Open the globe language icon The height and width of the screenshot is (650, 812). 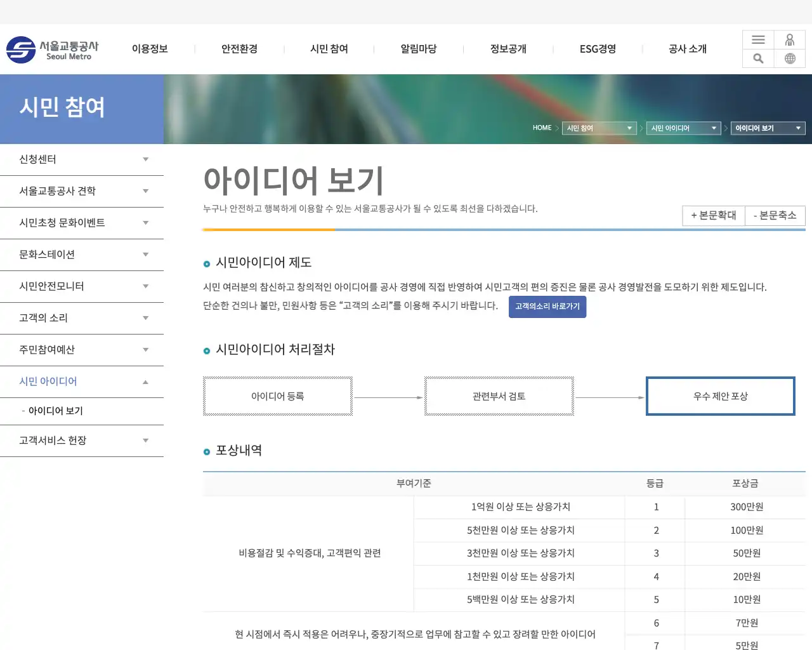coord(790,58)
